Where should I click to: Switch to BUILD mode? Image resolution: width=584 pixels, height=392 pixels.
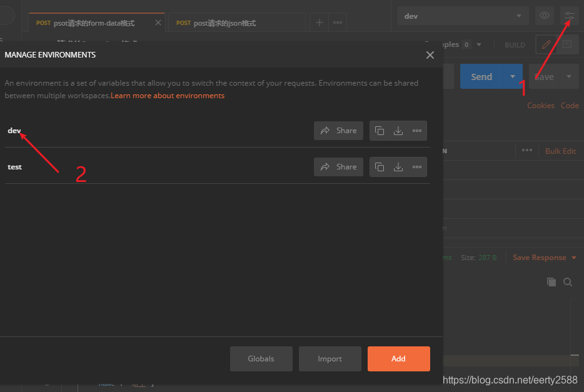tap(515, 45)
